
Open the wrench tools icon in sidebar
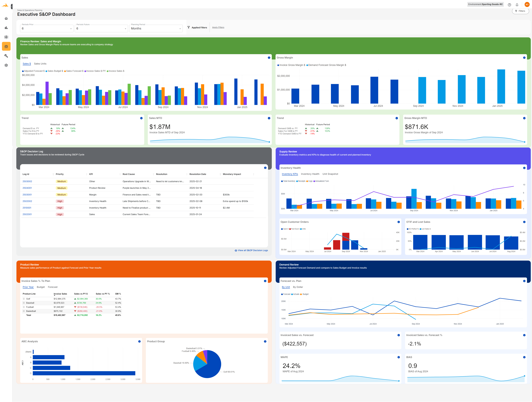click(6, 56)
